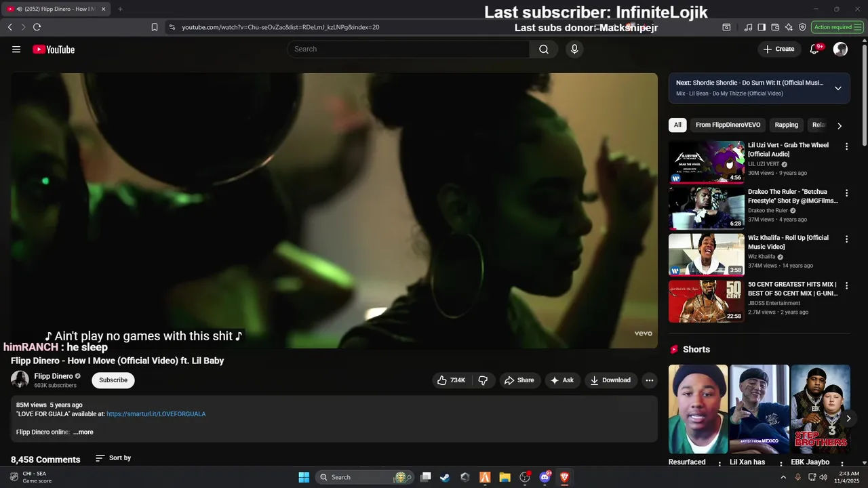Open the Windows Start menu
868x488 pixels.
(x=304, y=477)
